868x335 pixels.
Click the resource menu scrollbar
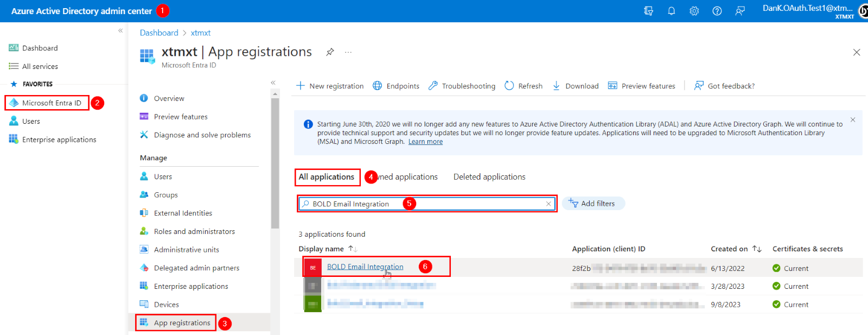click(275, 163)
